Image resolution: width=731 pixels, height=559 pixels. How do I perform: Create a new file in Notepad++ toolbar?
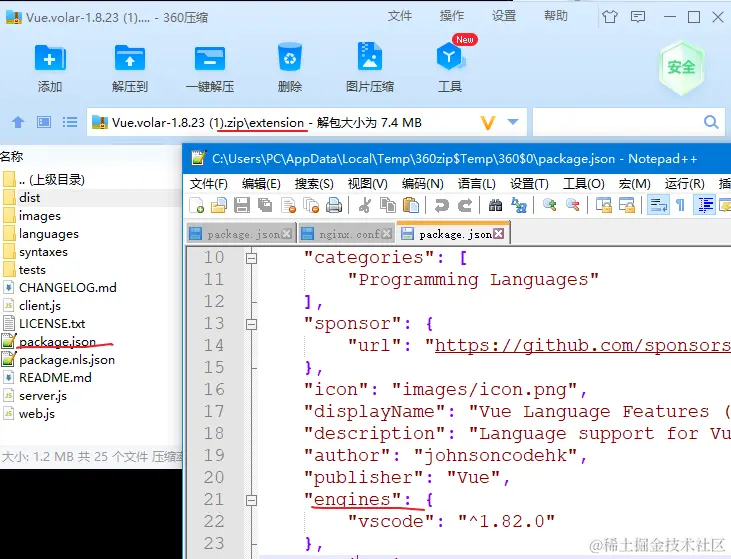click(197, 205)
